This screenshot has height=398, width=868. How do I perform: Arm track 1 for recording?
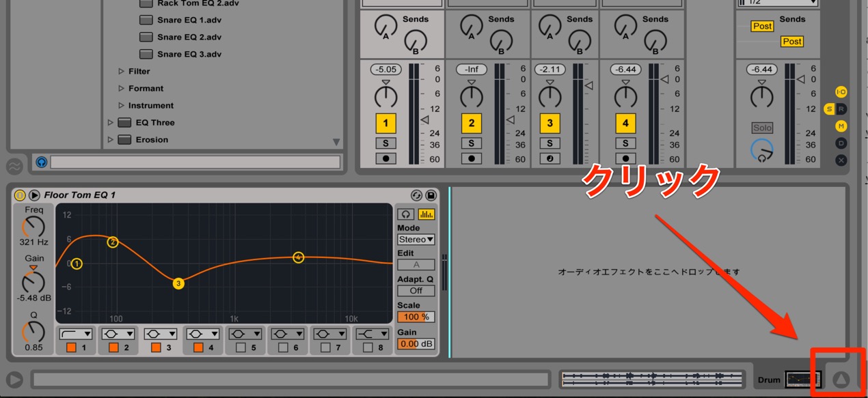pos(385,158)
